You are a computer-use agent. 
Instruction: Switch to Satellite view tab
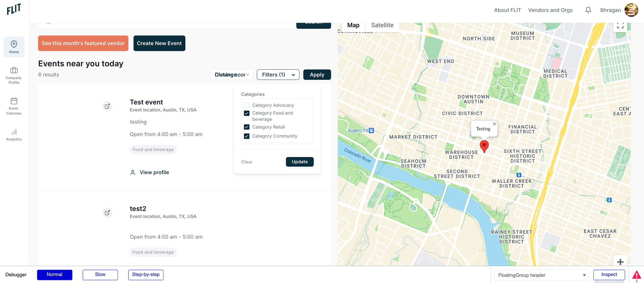click(382, 25)
